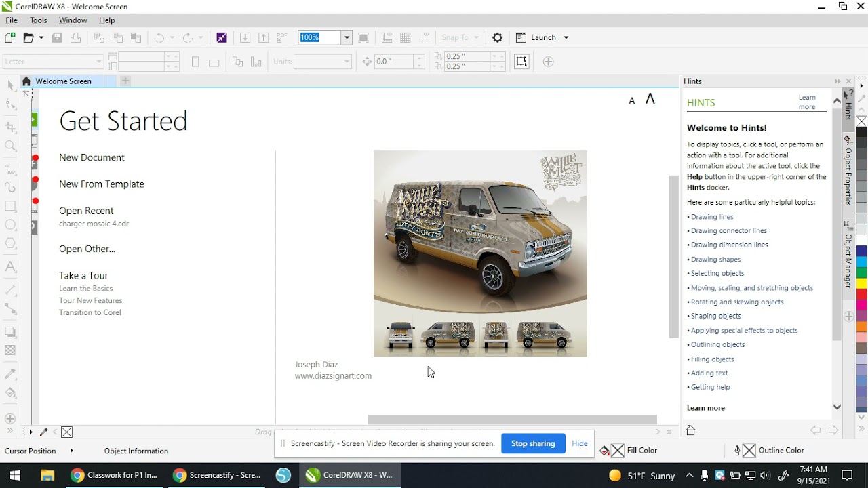
Task: Open recent file charger mosaic 4.cdr
Action: click(x=94, y=224)
